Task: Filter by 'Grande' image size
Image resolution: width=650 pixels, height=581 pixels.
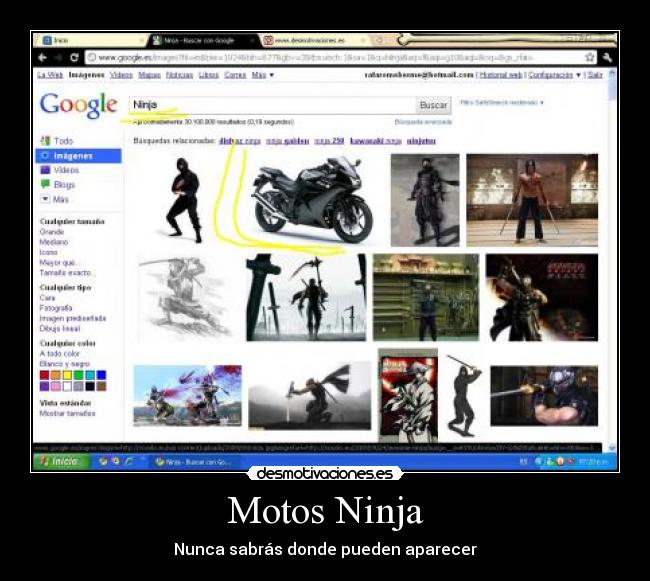Action: click(x=52, y=232)
